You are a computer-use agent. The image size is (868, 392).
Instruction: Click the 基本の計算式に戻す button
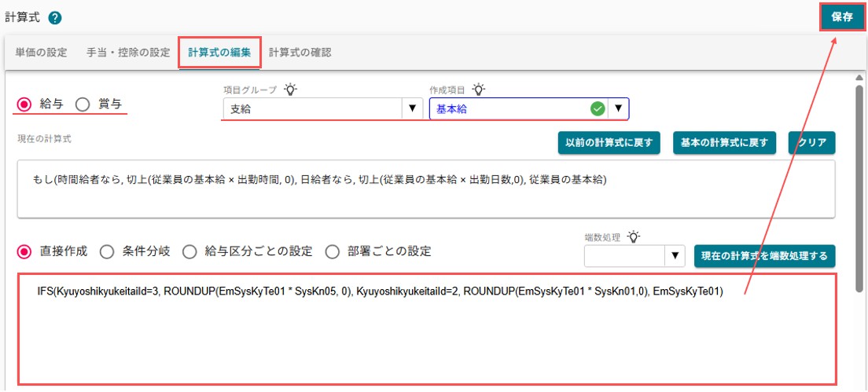[725, 143]
